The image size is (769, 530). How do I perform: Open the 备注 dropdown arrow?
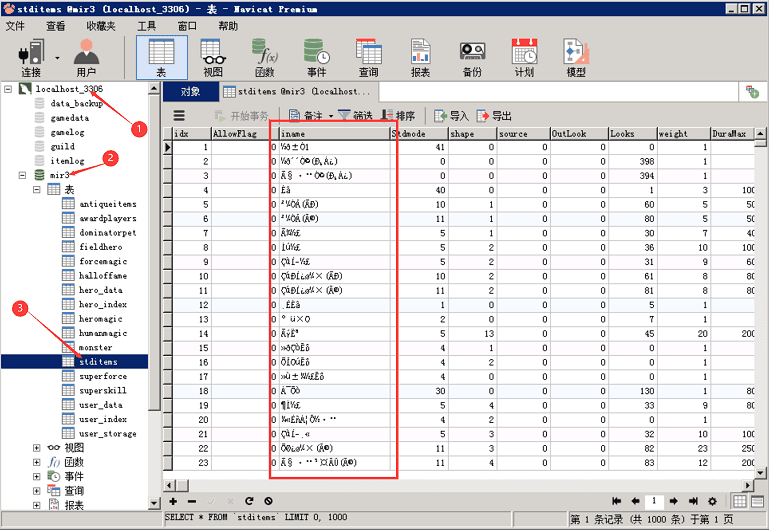(x=329, y=116)
